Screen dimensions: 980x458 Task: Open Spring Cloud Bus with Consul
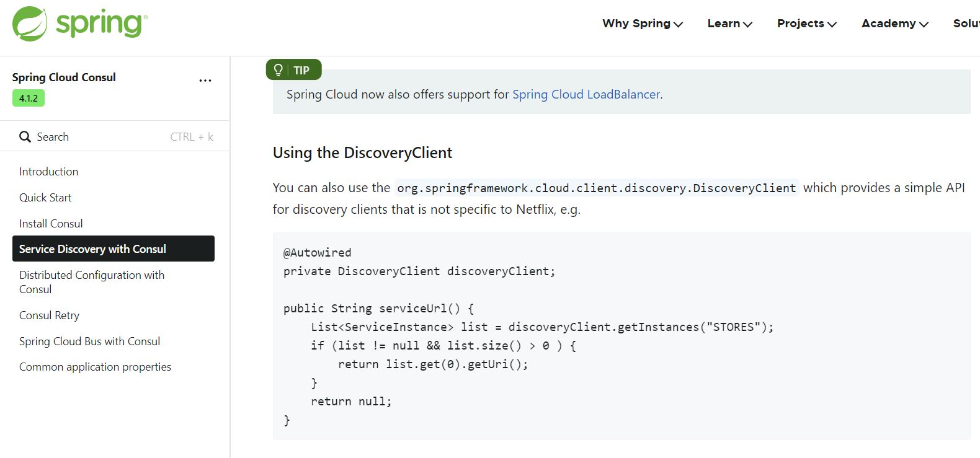click(x=89, y=341)
